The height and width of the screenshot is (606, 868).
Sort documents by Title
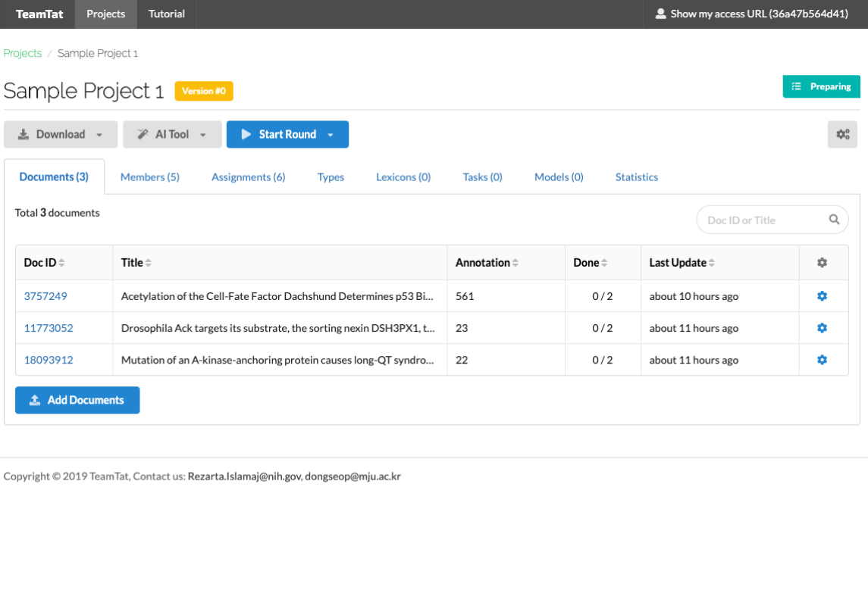click(x=136, y=263)
